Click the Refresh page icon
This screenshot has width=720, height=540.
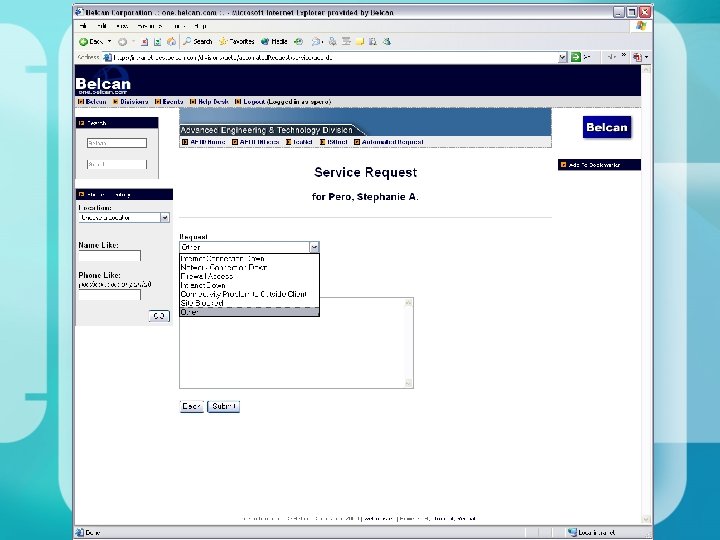pos(158,42)
